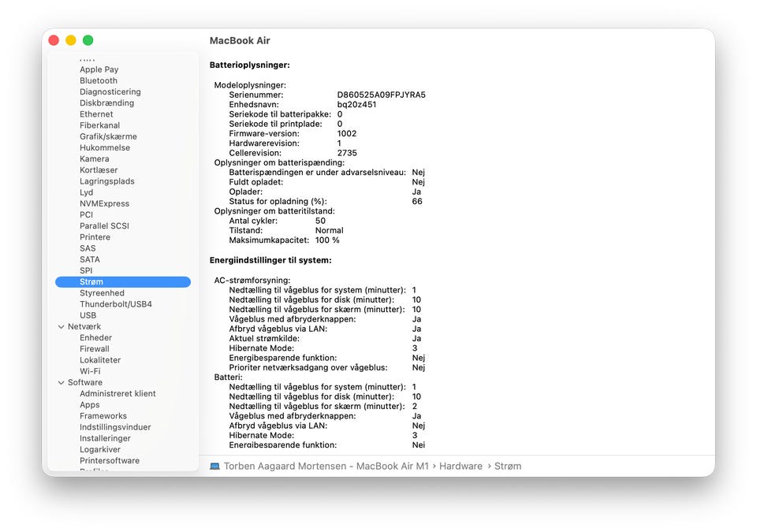Click the Energiindstillinger til system heading

pyautogui.click(x=270, y=260)
